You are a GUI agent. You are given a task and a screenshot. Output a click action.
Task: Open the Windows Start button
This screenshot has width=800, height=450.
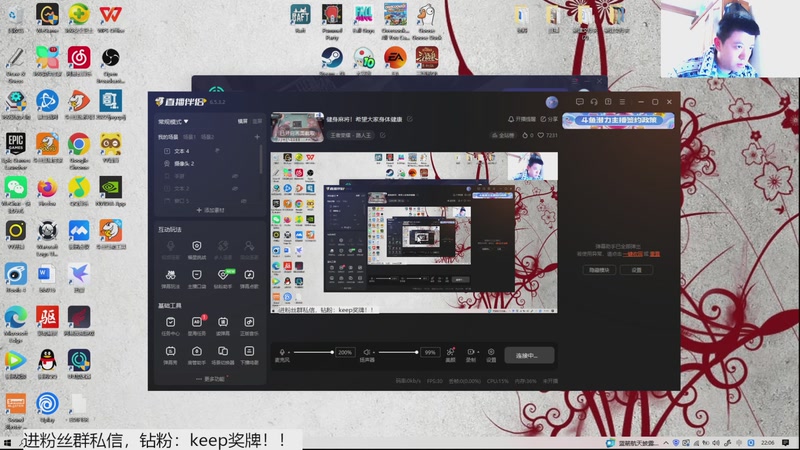(x=7, y=443)
